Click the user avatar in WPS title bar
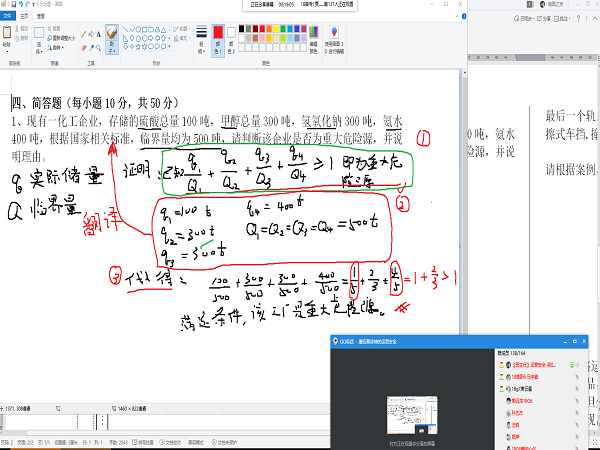Screen dimensions: 600x450 pyautogui.click(x=544, y=5)
